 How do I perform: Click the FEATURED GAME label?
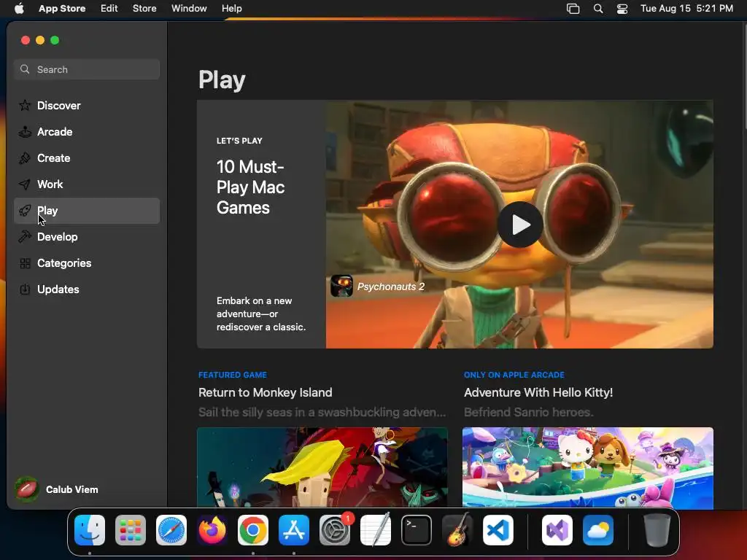point(233,375)
